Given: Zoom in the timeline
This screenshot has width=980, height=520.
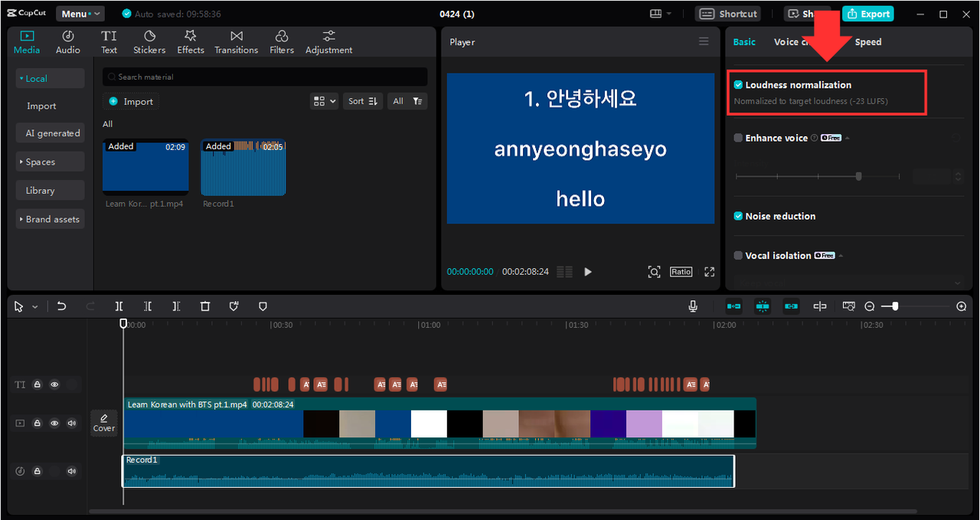Looking at the screenshot, I should [x=962, y=306].
